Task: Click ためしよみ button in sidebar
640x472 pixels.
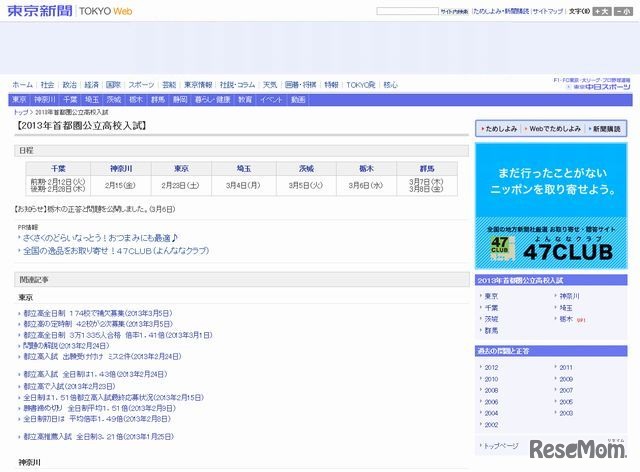Action: coord(500,129)
